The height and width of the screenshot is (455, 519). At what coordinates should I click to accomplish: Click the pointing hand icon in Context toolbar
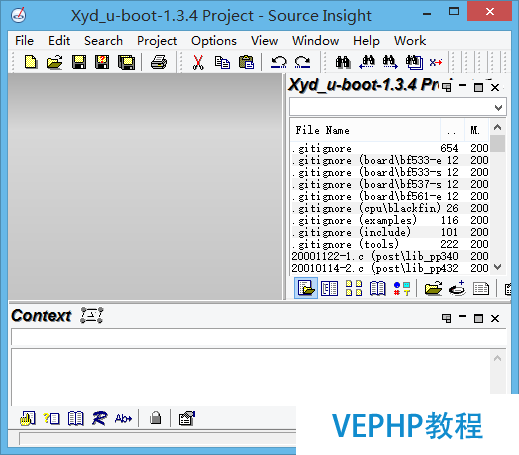28,418
